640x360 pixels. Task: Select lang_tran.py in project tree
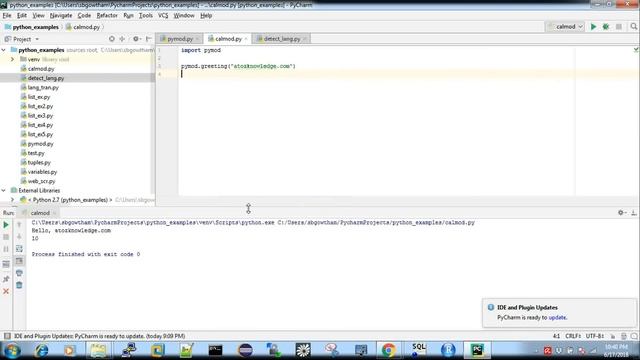point(43,87)
